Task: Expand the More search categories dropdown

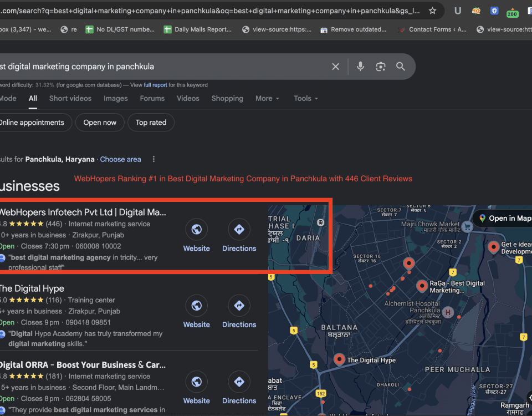Action: click(x=267, y=98)
